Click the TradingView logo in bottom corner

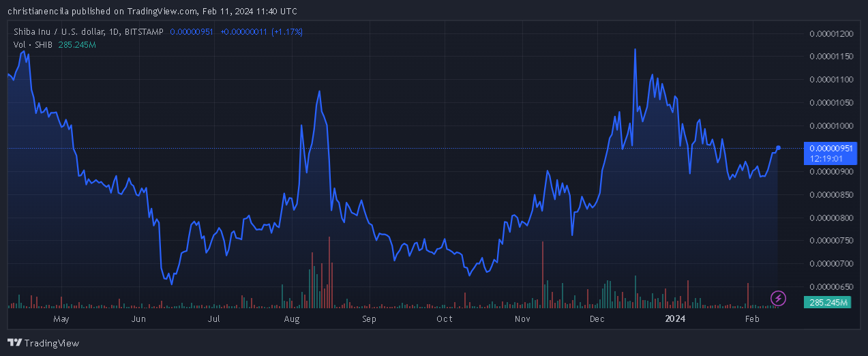tap(43, 342)
